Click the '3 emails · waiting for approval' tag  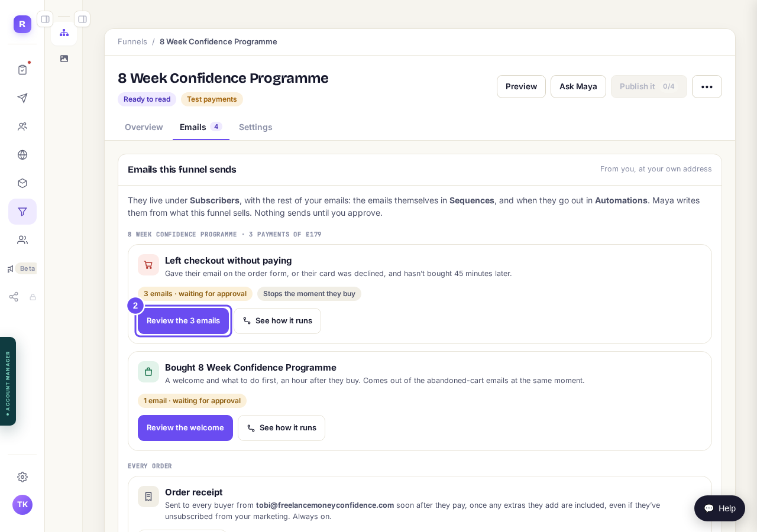[x=195, y=294]
